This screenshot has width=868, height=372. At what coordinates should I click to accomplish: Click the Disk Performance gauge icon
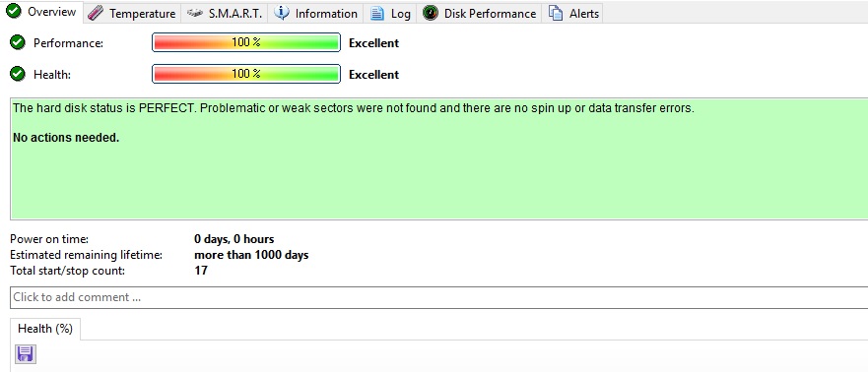pyautogui.click(x=431, y=13)
